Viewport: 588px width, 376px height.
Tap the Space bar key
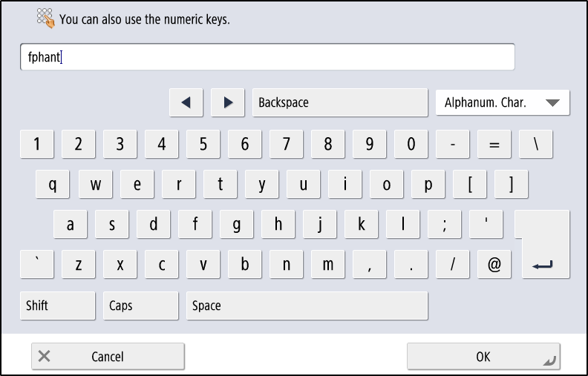coord(307,306)
